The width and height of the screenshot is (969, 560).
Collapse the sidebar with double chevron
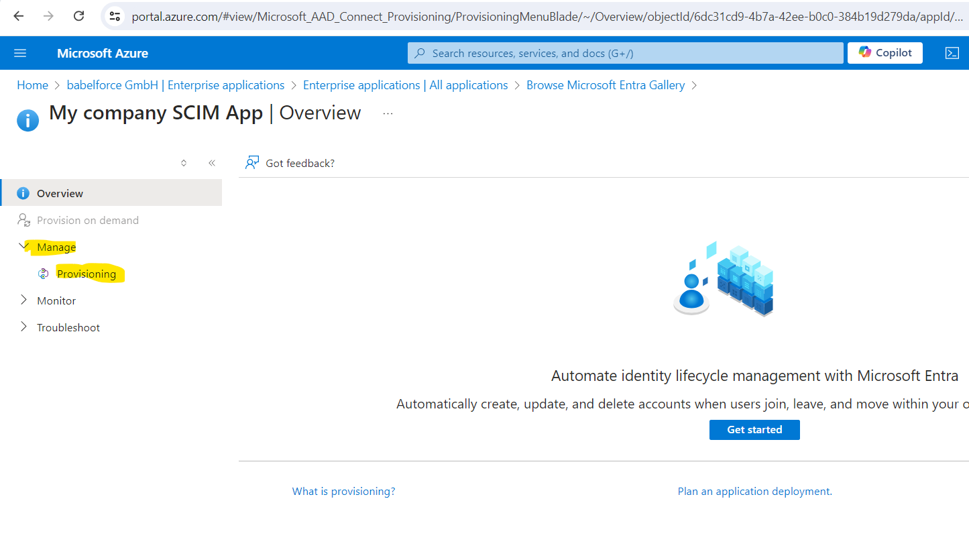coord(212,163)
